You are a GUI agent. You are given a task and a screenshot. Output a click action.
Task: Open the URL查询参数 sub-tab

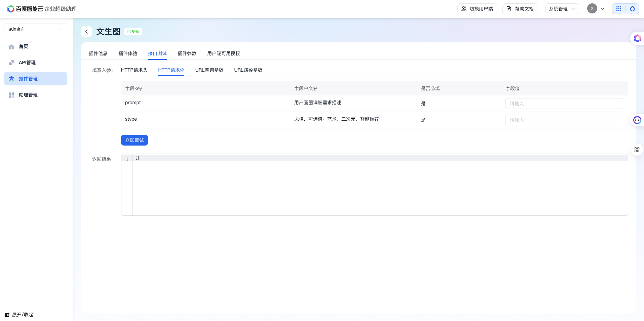tap(209, 70)
